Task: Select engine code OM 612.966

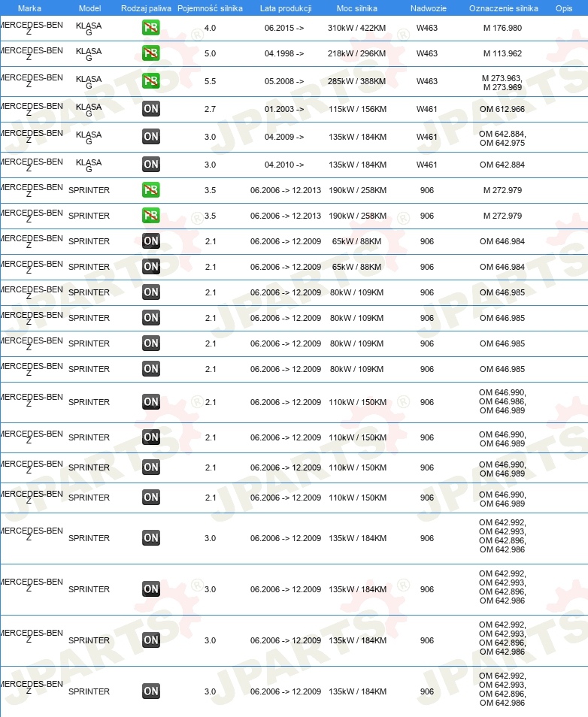Action: coord(502,109)
